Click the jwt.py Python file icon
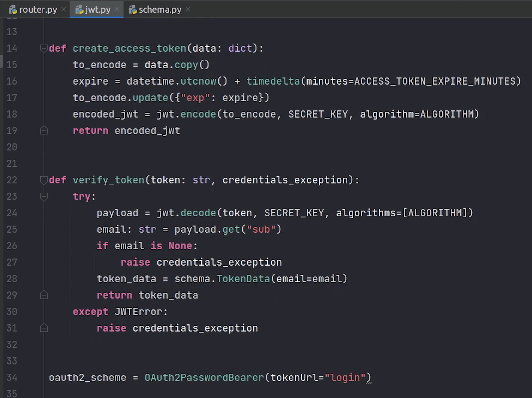Viewport: 532px width, 398px height. coord(79,10)
